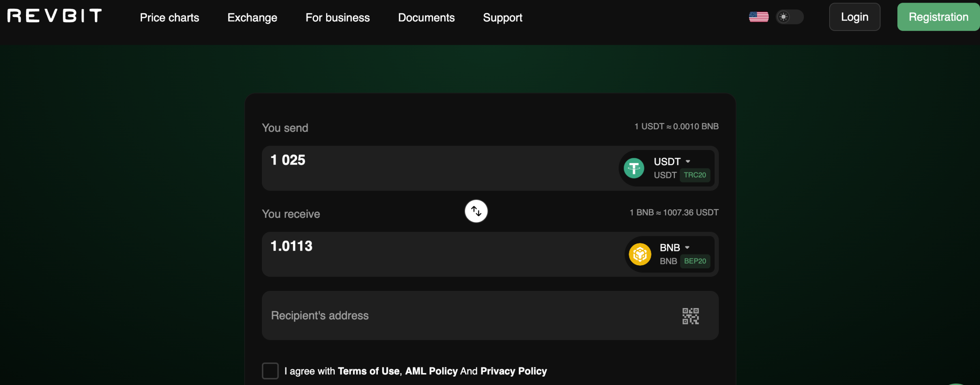This screenshot has height=385, width=980.
Task: Scan QR code for recipient address
Action: (x=690, y=316)
